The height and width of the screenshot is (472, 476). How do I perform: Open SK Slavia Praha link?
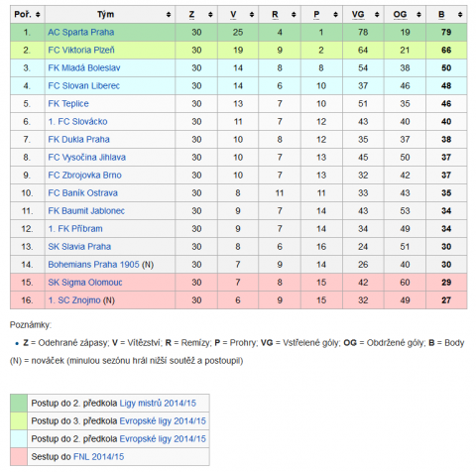[x=79, y=247]
